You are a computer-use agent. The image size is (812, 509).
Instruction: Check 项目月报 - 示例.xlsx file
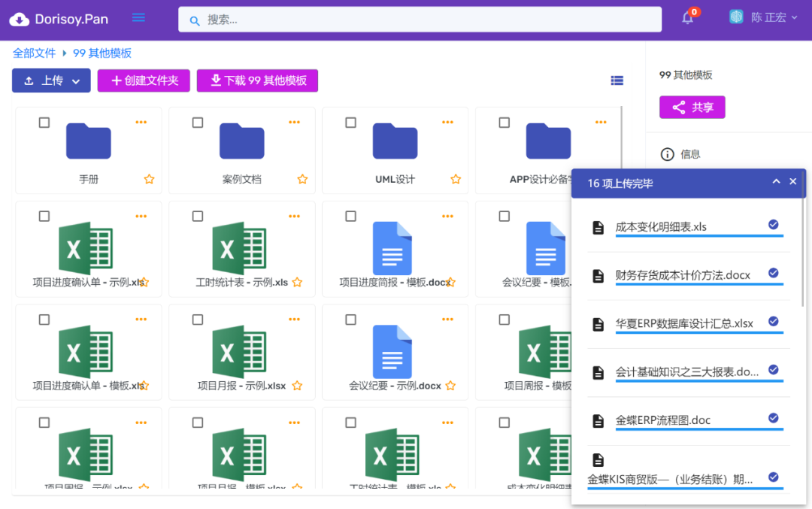click(x=197, y=320)
